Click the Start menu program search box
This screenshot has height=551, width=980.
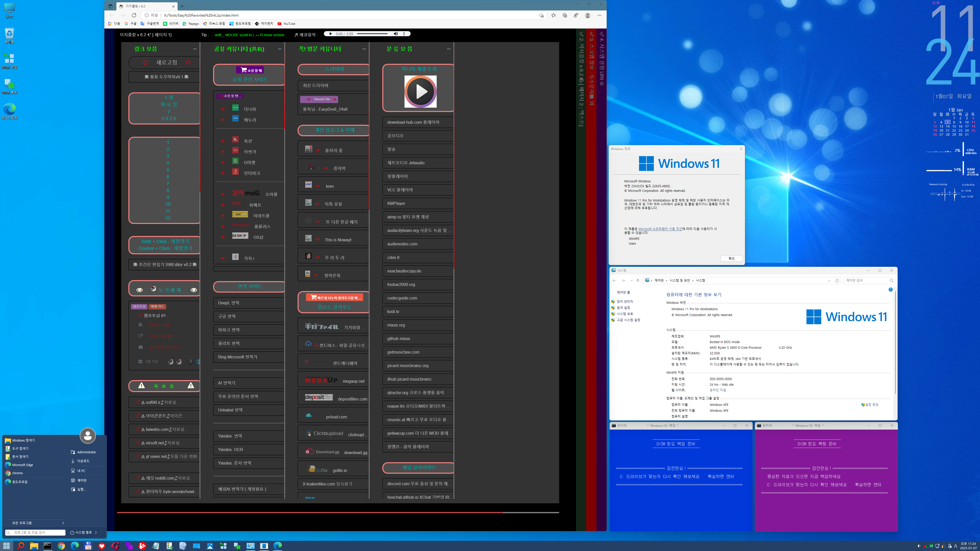[x=35, y=532]
